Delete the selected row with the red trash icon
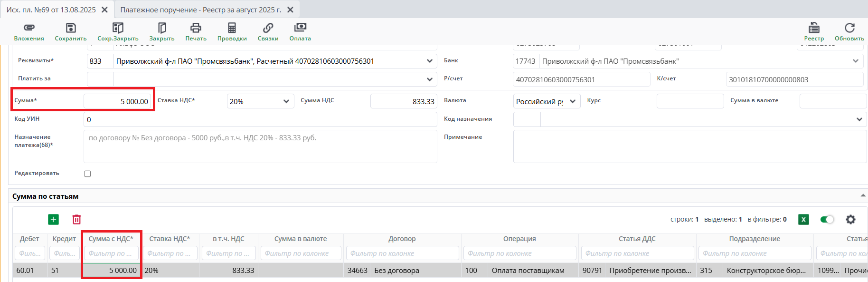The width and height of the screenshot is (868, 282). click(76, 219)
